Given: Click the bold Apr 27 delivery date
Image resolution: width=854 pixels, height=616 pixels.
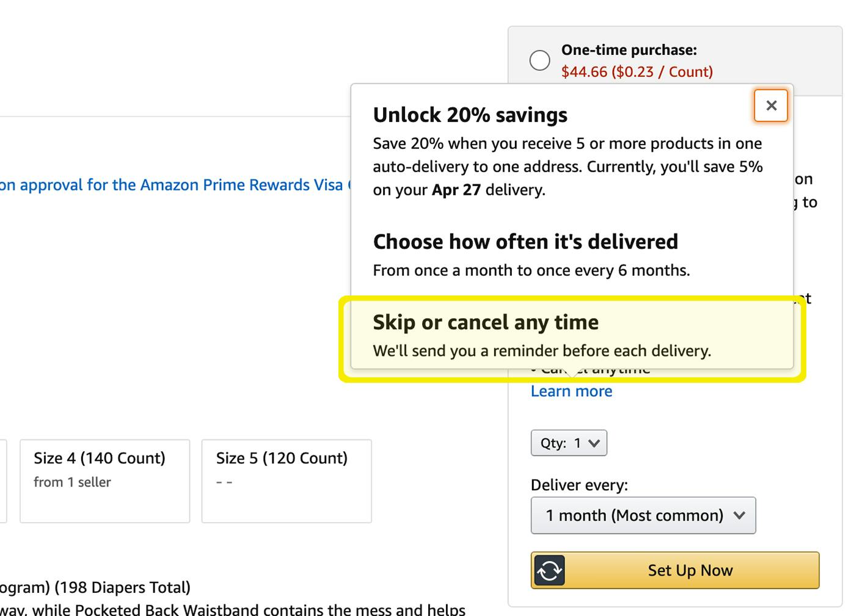Looking at the screenshot, I should coord(456,190).
